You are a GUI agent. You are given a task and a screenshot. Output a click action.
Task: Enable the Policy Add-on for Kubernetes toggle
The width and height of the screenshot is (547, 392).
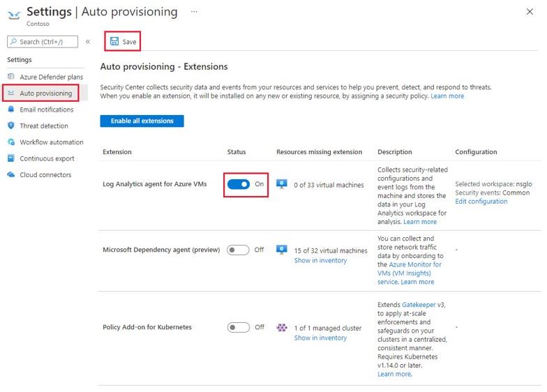pos(239,328)
